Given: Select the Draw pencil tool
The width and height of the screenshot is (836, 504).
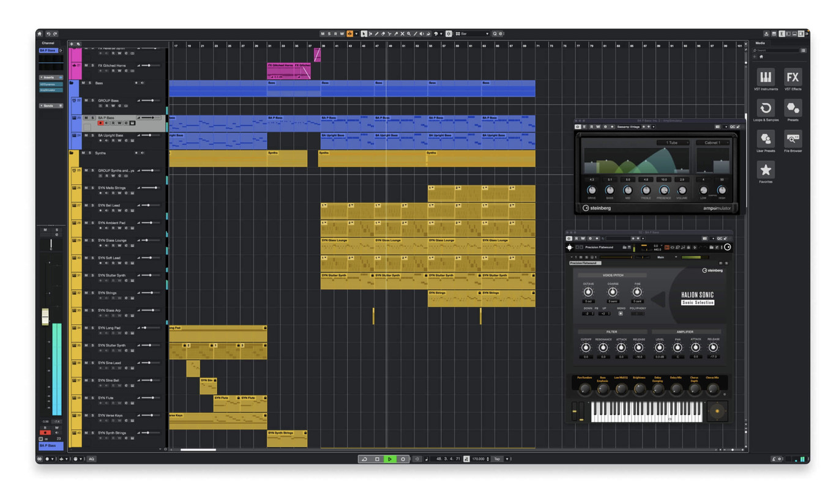Looking at the screenshot, I should 376,34.
